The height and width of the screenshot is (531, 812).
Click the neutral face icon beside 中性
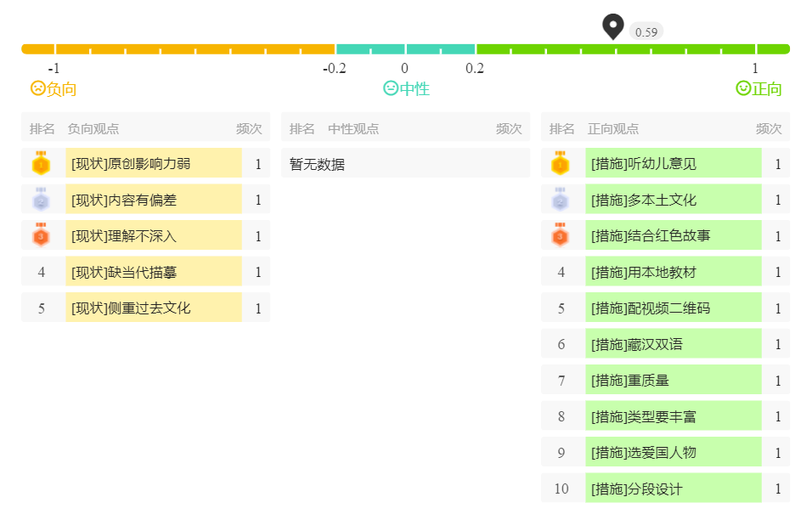point(391,88)
